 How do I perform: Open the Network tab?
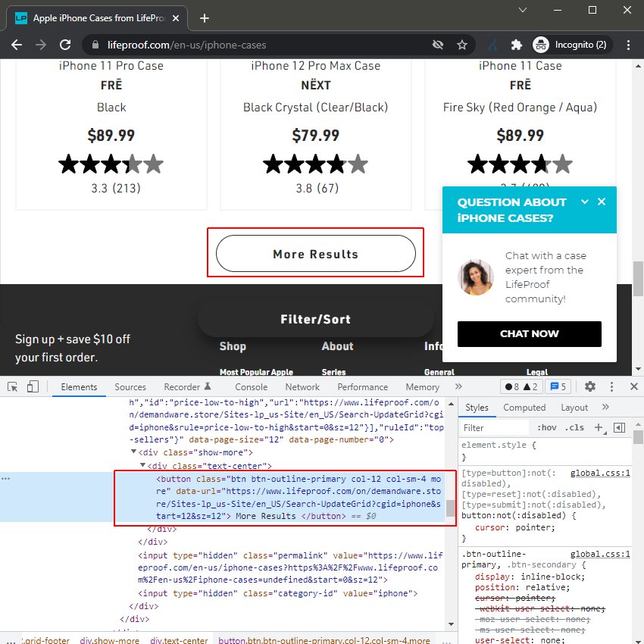302,387
